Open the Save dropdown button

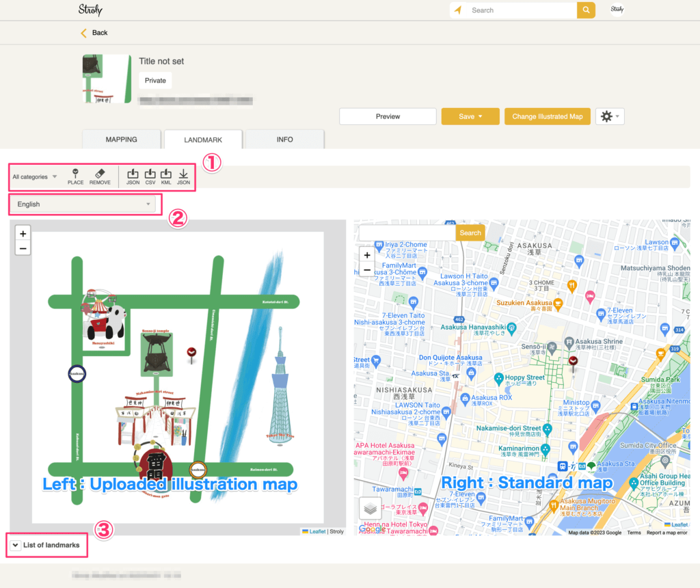(470, 116)
